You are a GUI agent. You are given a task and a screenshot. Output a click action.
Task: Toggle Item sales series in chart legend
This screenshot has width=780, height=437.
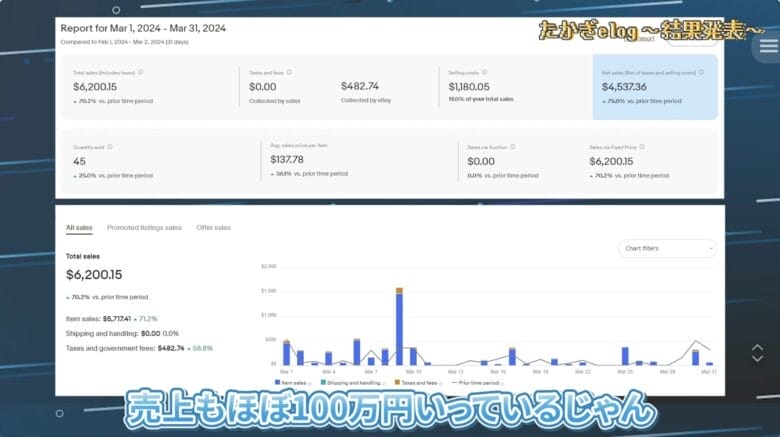(x=292, y=383)
